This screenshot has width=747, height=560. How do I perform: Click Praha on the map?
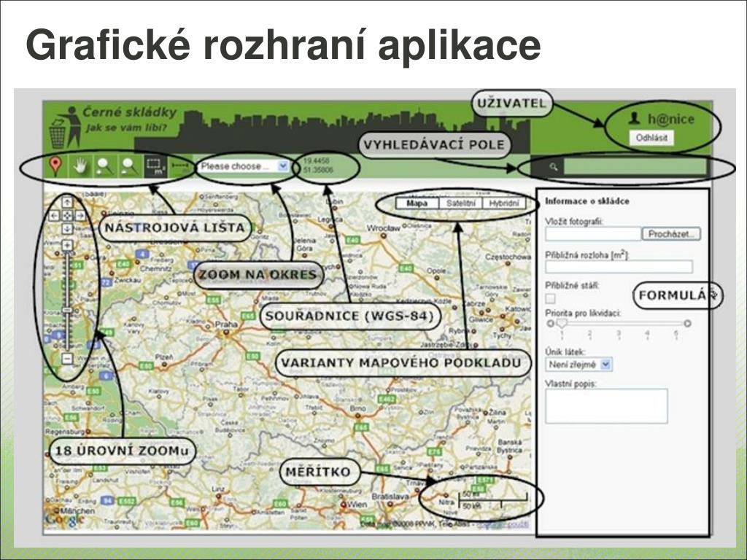(x=226, y=324)
